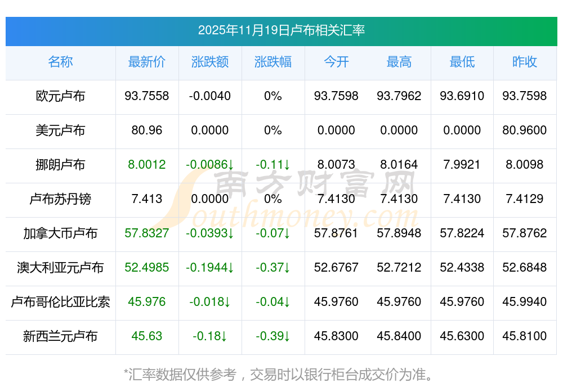Select the 澳大利亚元卢布 row name

point(60,268)
